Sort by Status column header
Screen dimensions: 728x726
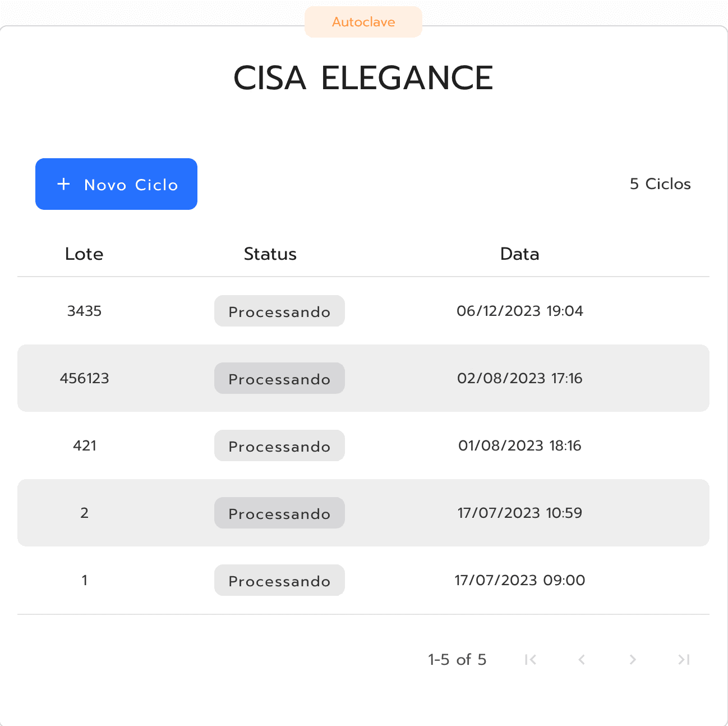pyautogui.click(x=270, y=254)
